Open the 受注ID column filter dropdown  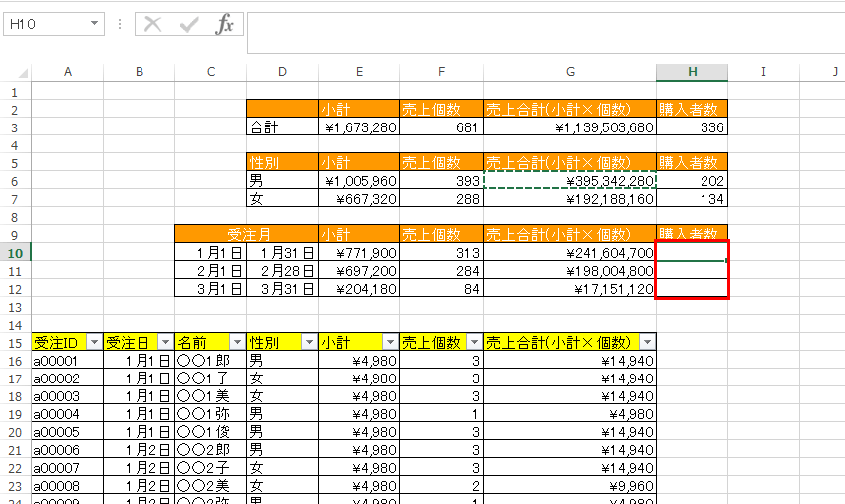(93, 342)
